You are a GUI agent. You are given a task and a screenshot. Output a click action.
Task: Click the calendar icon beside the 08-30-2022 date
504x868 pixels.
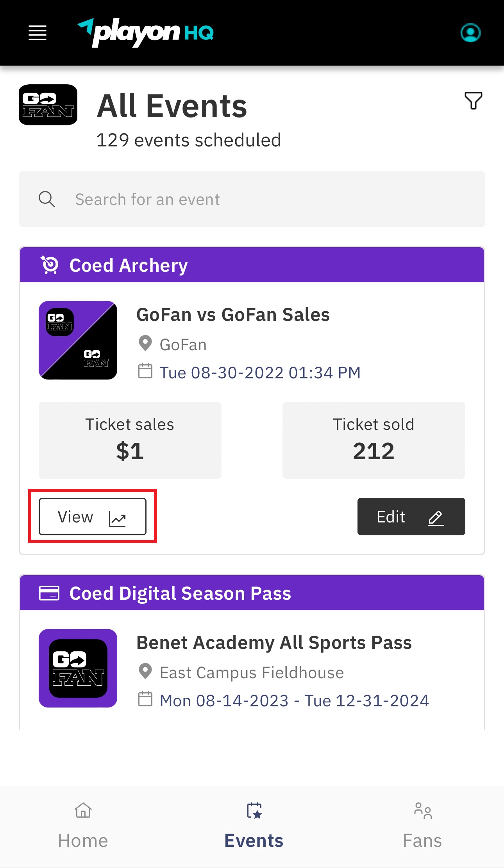[x=146, y=372]
